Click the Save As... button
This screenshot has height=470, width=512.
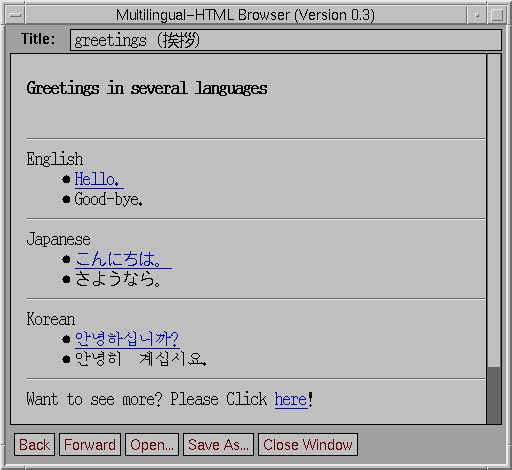click(218, 444)
